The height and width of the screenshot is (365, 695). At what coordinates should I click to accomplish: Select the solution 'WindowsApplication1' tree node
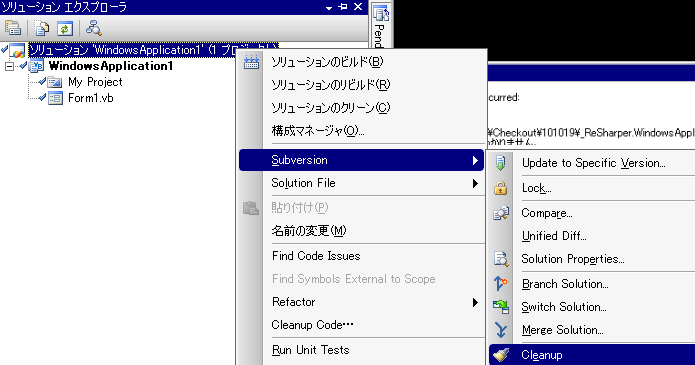click(153, 50)
